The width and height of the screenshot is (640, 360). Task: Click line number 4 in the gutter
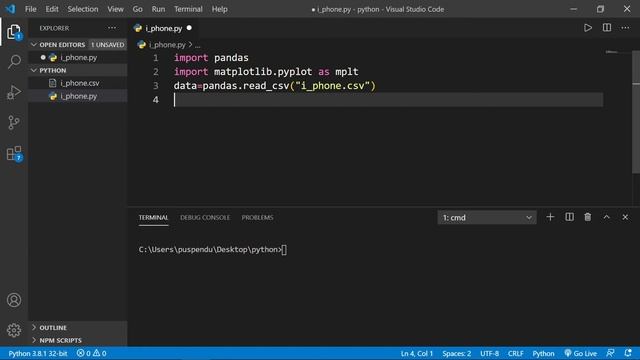click(x=156, y=100)
